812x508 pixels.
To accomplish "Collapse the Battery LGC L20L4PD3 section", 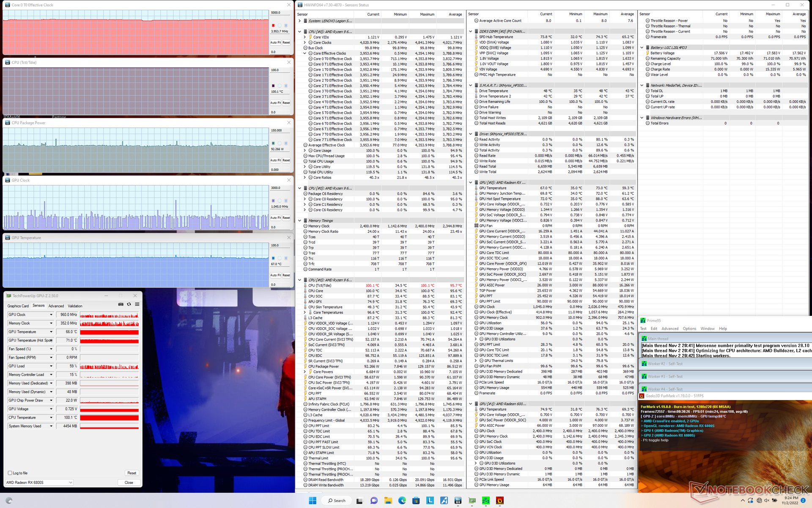I will (x=642, y=48).
